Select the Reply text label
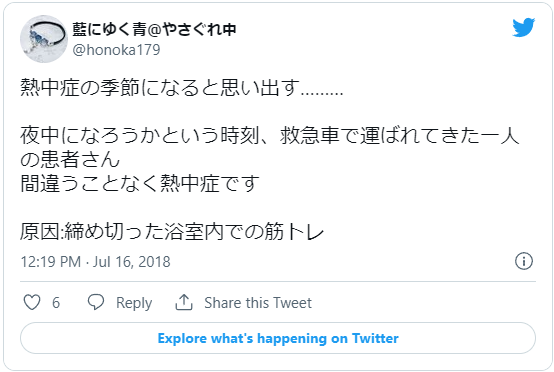554x372 pixels. click(134, 303)
